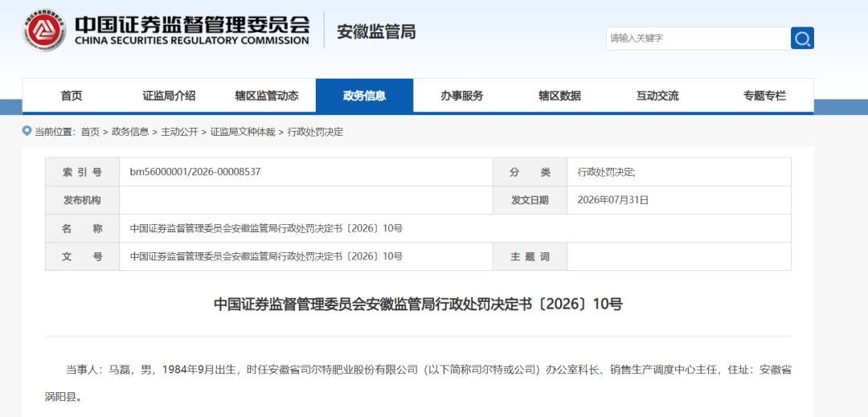Click 主动公开 breadcrumb link
Screen dimensions: 868x417
[179, 133]
